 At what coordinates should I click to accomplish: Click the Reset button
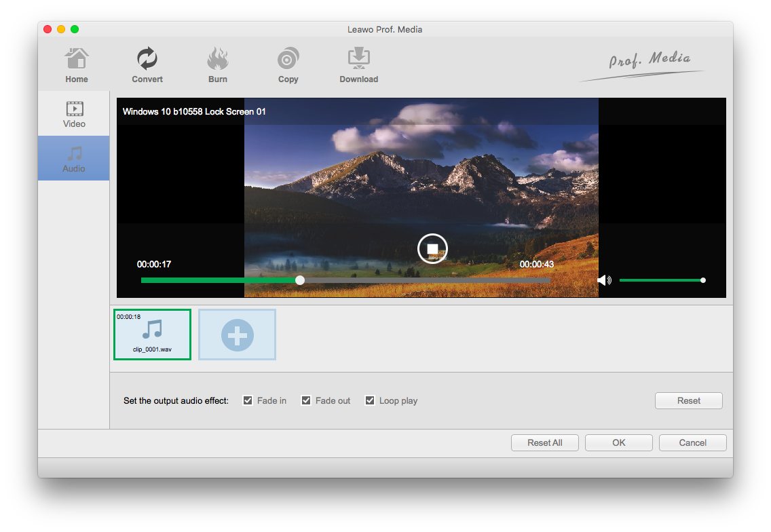[688, 401]
